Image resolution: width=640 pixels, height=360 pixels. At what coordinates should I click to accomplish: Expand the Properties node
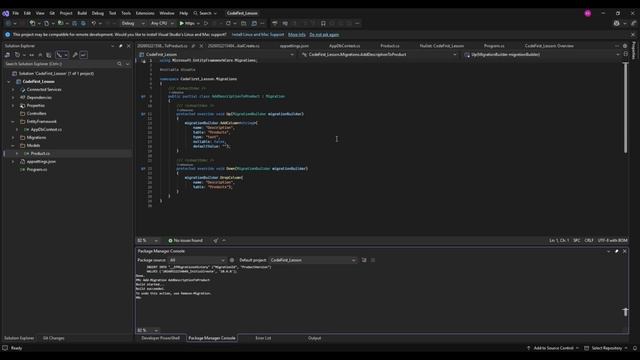coord(13,105)
